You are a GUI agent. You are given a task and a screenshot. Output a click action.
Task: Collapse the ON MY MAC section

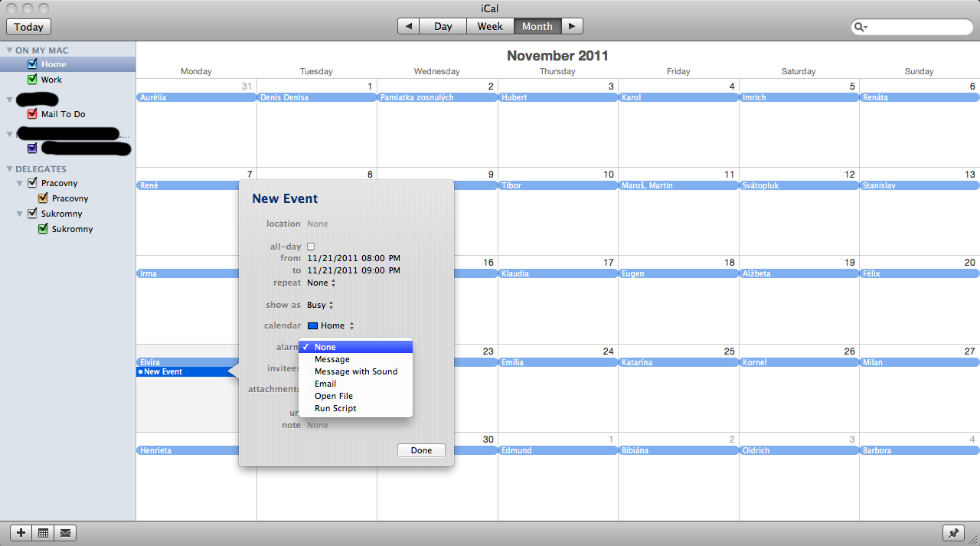(x=9, y=51)
